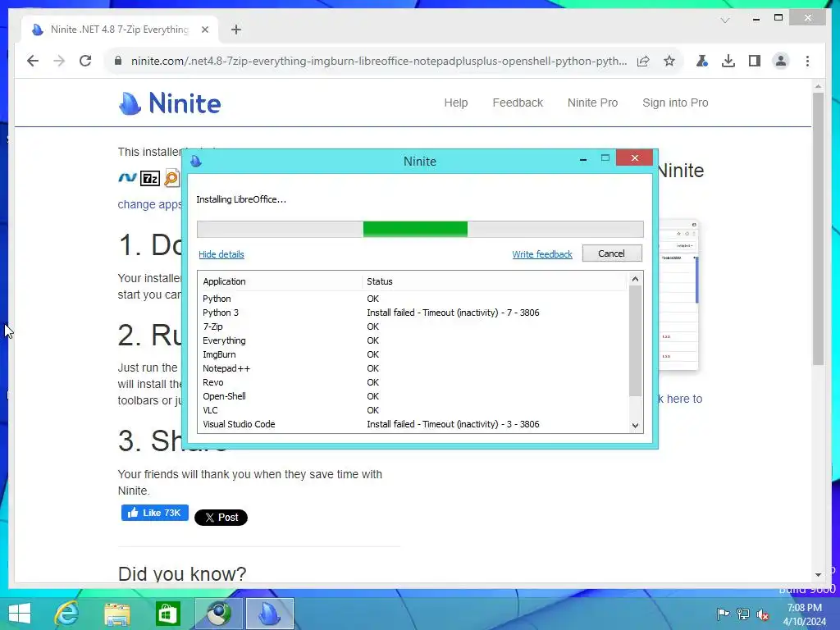Screen dimensions: 840x630
Task: Click Sign into Pro
Action: tap(675, 103)
